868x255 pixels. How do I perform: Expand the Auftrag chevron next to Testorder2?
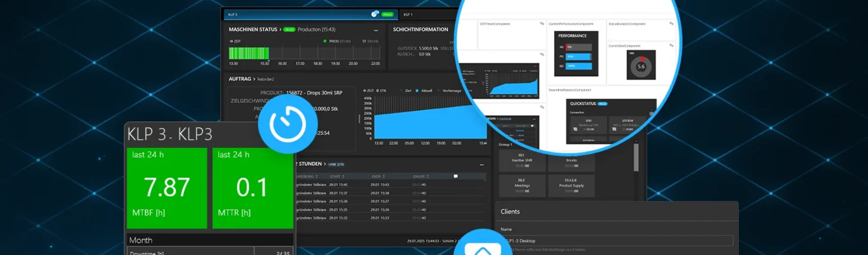[254, 79]
